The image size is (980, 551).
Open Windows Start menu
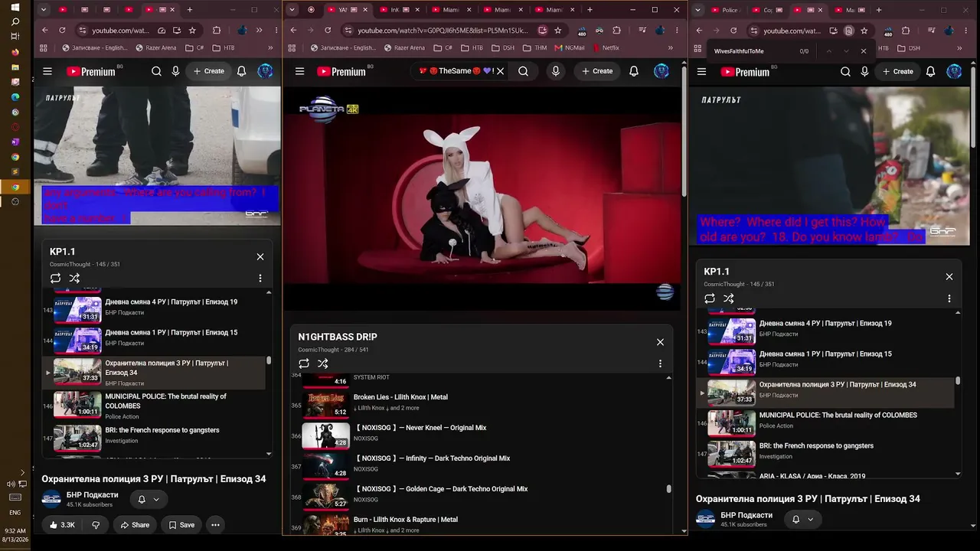point(15,8)
